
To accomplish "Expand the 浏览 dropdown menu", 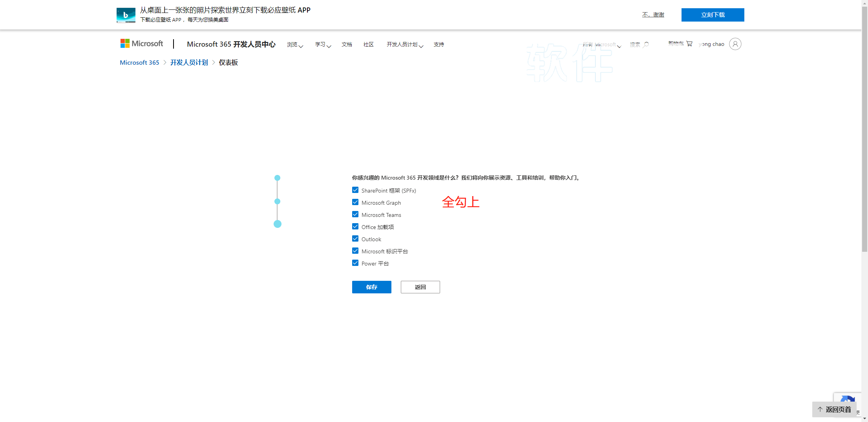I will pos(295,45).
